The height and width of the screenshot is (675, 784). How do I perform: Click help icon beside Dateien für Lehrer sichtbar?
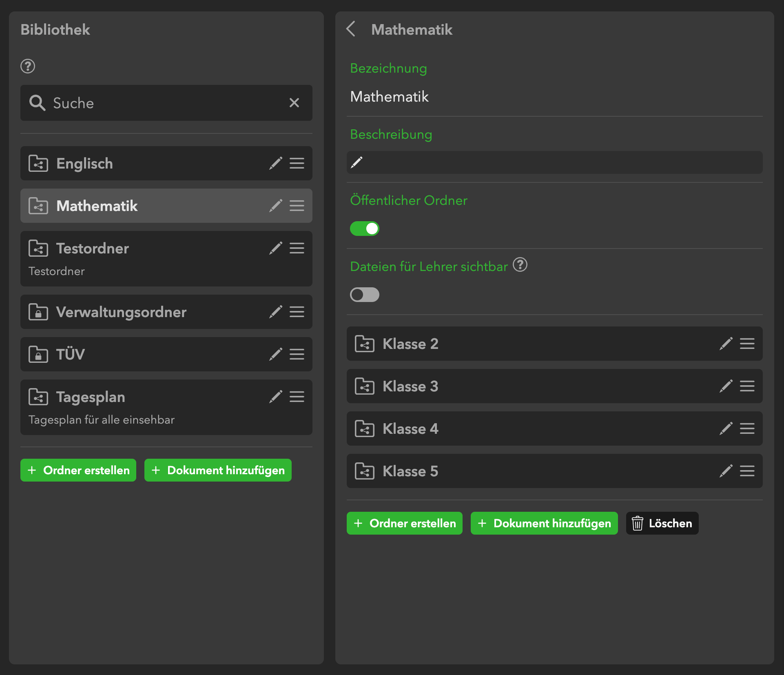(520, 265)
